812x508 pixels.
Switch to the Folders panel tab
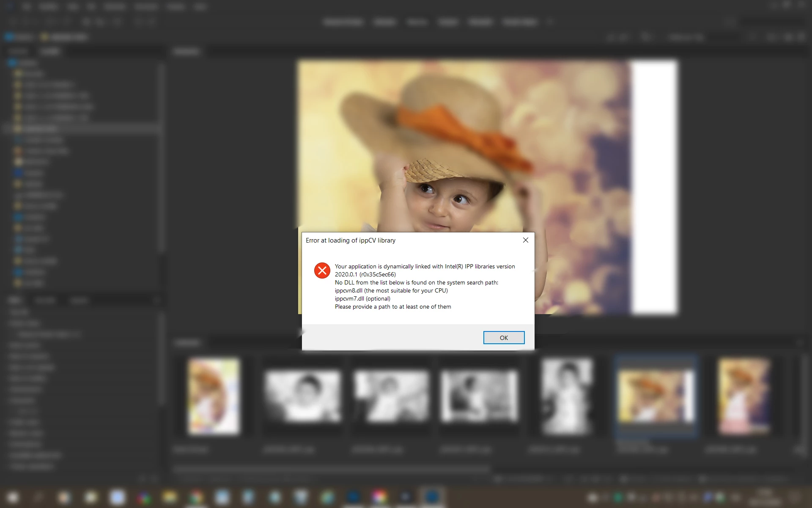click(x=50, y=52)
